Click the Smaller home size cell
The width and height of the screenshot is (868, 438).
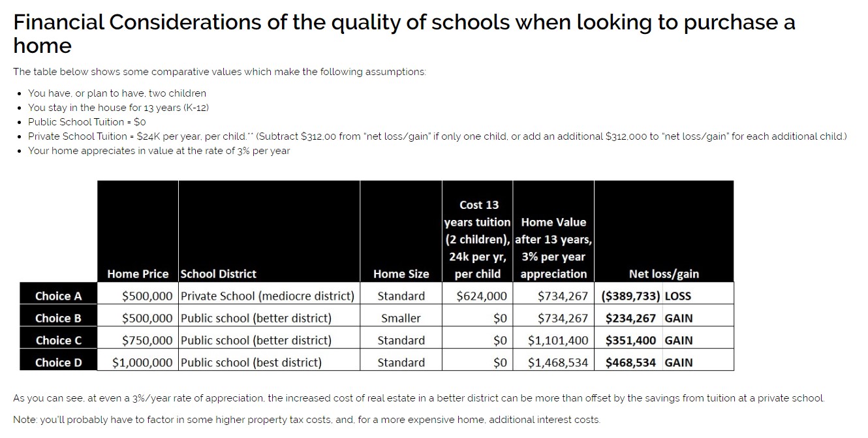tap(401, 318)
